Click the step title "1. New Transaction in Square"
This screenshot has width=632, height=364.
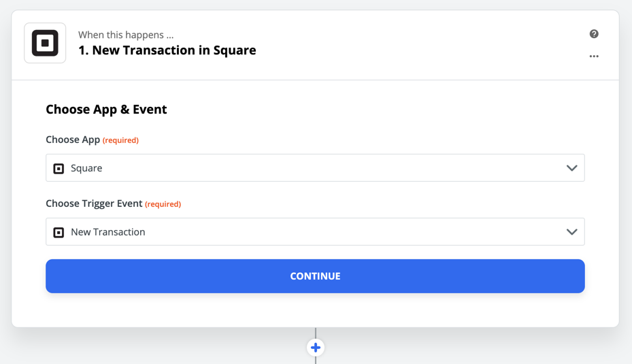[x=167, y=50]
